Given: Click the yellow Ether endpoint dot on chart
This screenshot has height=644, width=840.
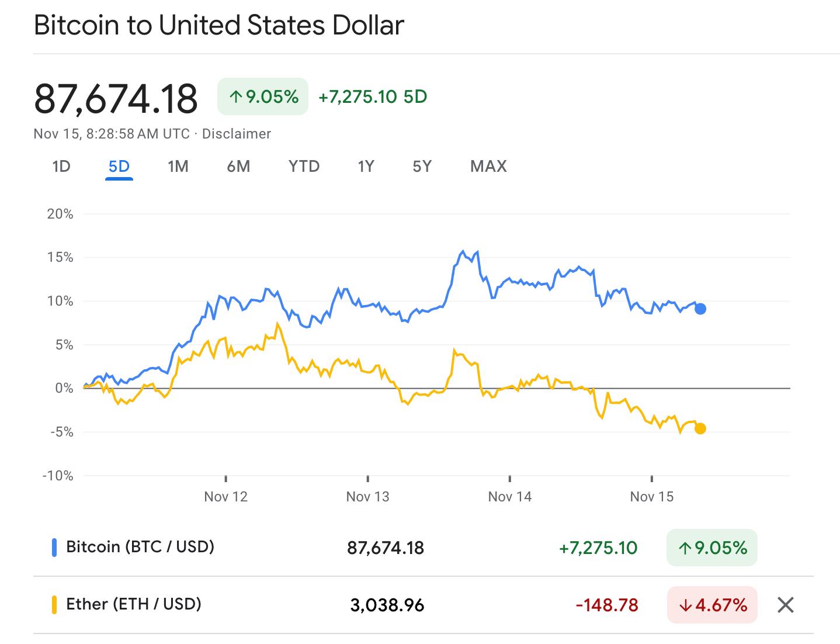Looking at the screenshot, I should tap(700, 428).
